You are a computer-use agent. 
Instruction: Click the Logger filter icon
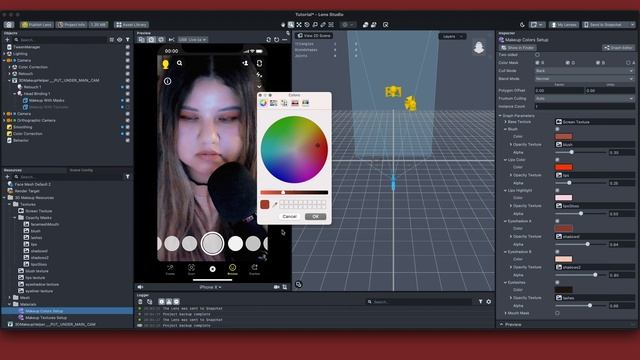[480, 302]
